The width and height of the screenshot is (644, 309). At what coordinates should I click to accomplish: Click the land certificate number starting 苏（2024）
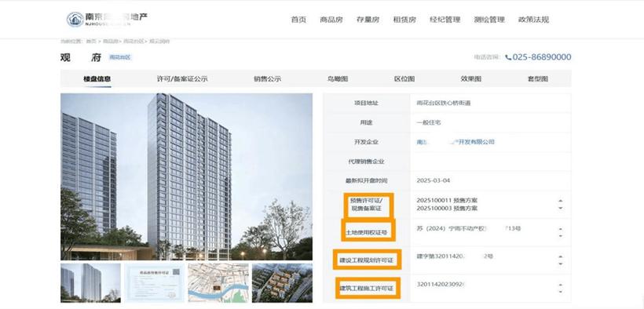[469, 228]
